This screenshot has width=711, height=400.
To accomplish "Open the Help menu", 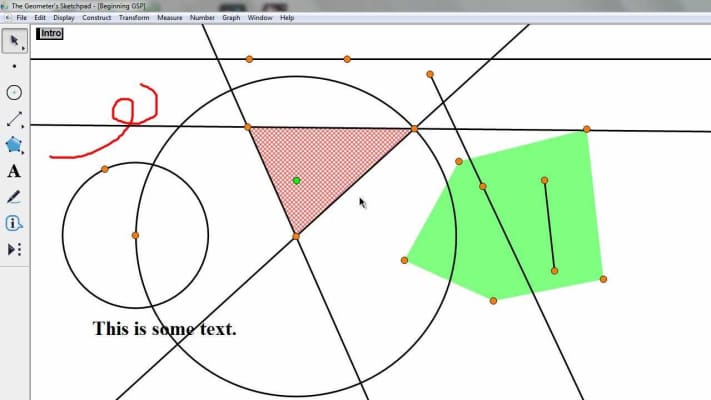I will click(287, 18).
